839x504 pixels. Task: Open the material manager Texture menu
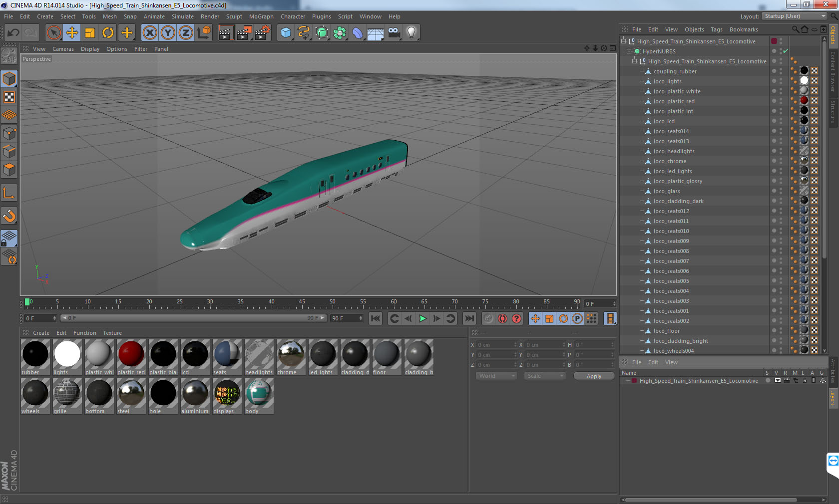[x=112, y=333]
